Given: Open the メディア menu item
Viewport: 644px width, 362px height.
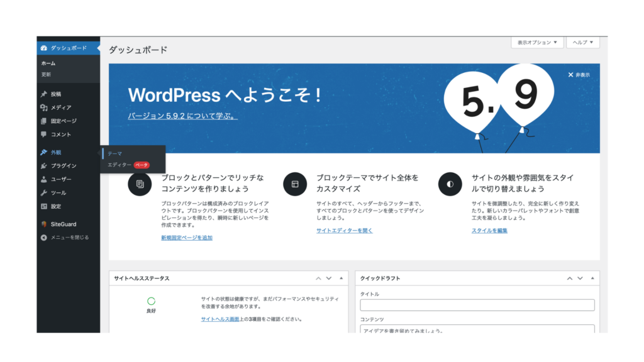Looking at the screenshot, I should [x=61, y=107].
